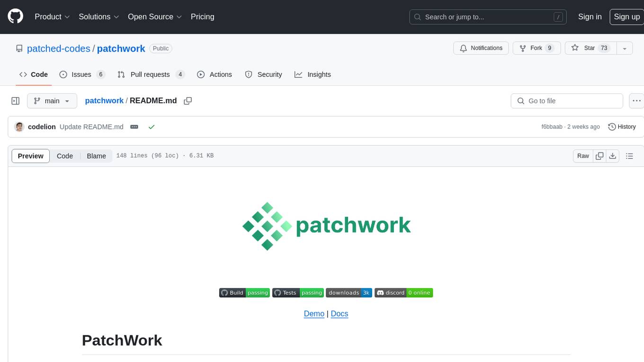
Task: Open the Pull requests tab
Action: coord(151,74)
